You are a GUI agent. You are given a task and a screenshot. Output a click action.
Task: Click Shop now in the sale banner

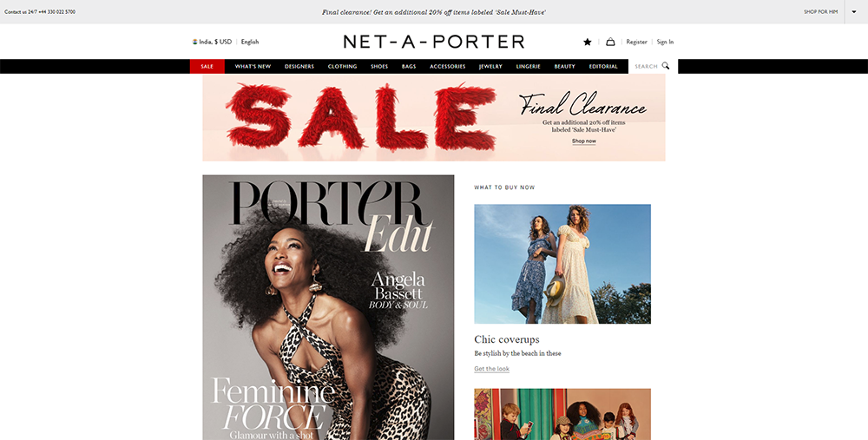584,141
